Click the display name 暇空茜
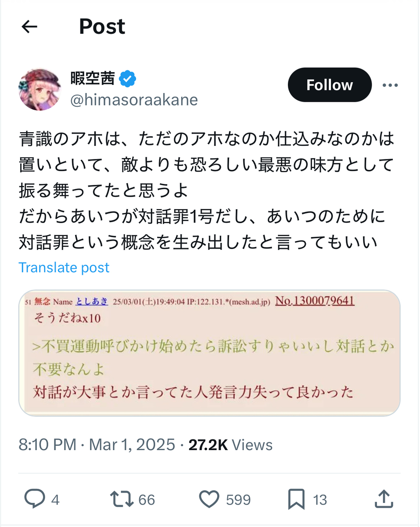Image resolution: width=420 pixels, height=527 pixels. coord(93,79)
